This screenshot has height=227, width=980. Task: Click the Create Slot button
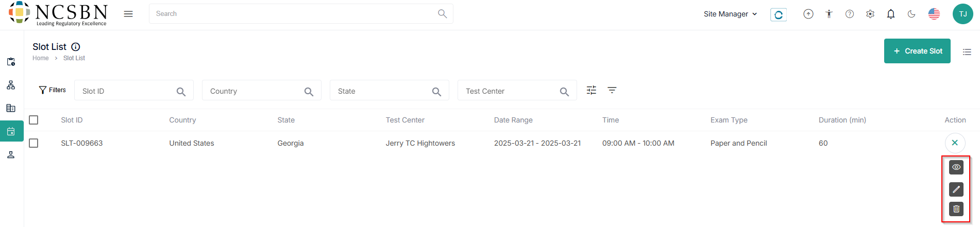pyautogui.click(x=917, y=51)
